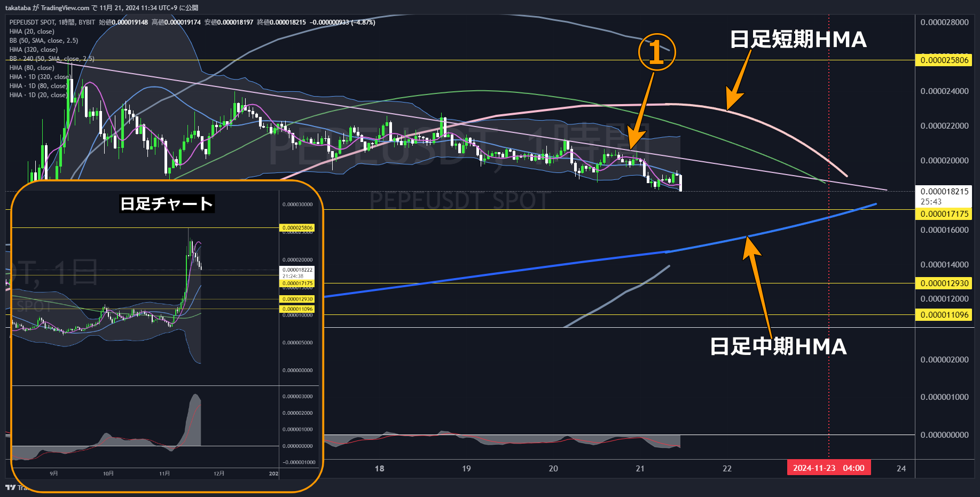Open the PEPEUSDT SPOT, 1時間, BYBIT symbol legend
The image size is (980, 497).
52,22
